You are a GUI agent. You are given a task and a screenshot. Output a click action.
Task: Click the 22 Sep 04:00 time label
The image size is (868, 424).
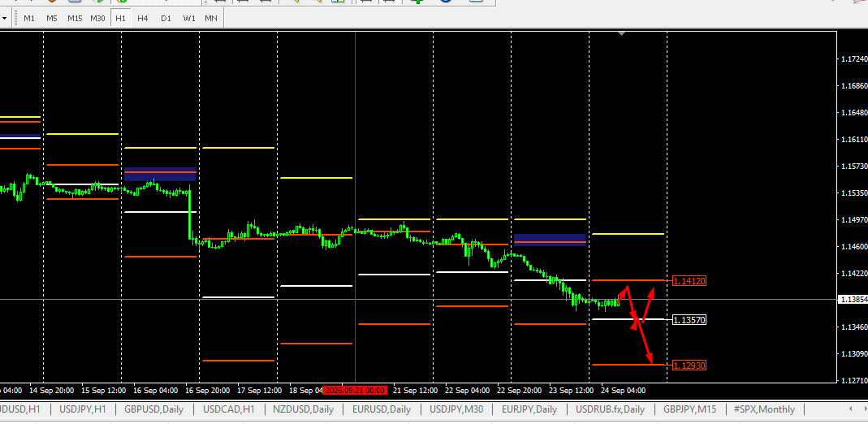(x=468, y=390)
